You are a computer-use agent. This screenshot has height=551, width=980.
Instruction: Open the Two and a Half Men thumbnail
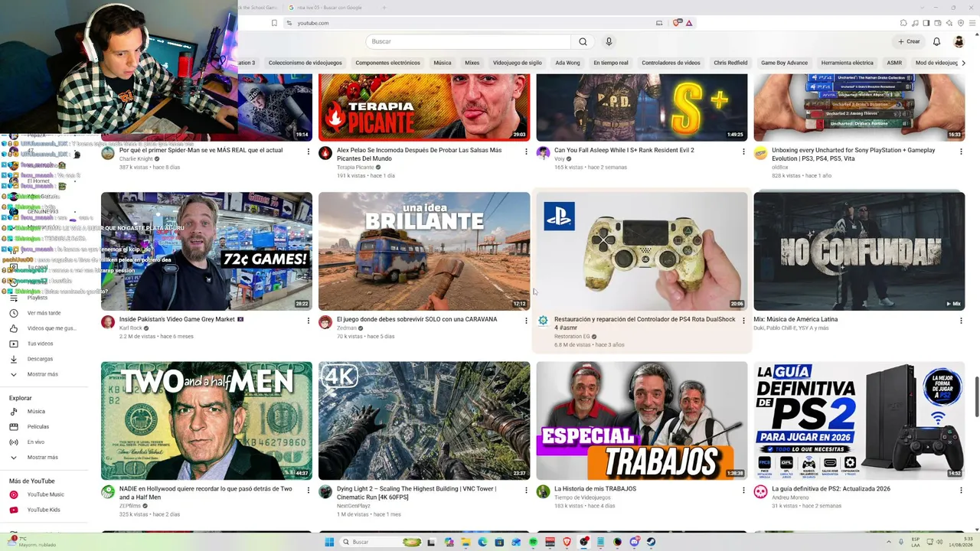point(207,421)
